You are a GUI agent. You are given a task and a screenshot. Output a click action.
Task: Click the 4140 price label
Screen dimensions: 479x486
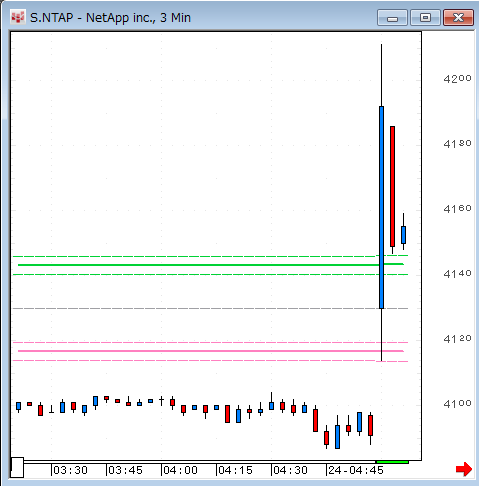(x=457, y=274)
